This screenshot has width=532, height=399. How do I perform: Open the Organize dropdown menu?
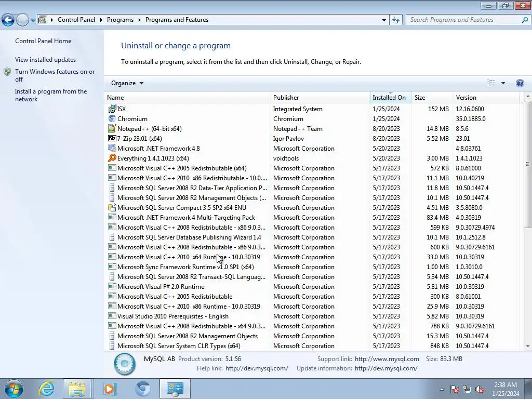coord(127,83)
